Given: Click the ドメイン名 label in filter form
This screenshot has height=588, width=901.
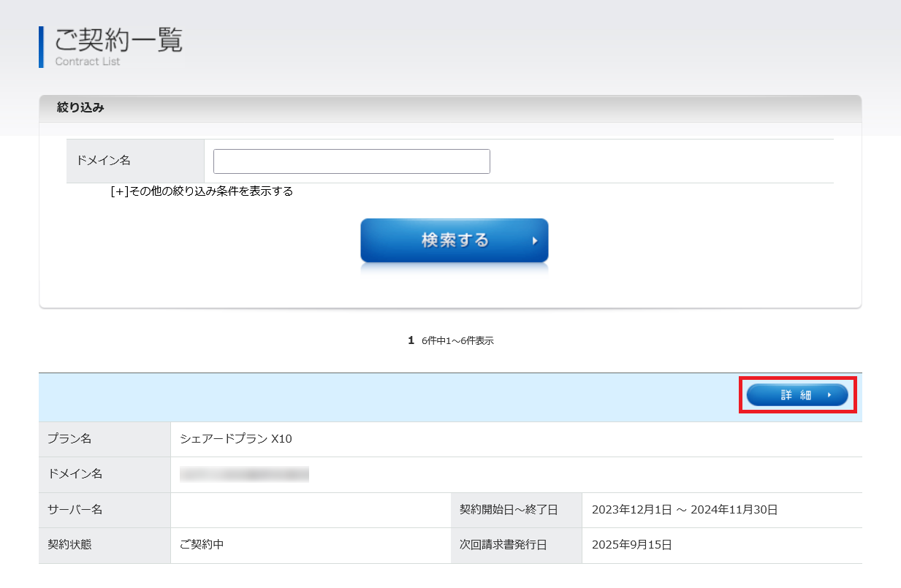Looking at the screenshot, I should click(103, 161).
